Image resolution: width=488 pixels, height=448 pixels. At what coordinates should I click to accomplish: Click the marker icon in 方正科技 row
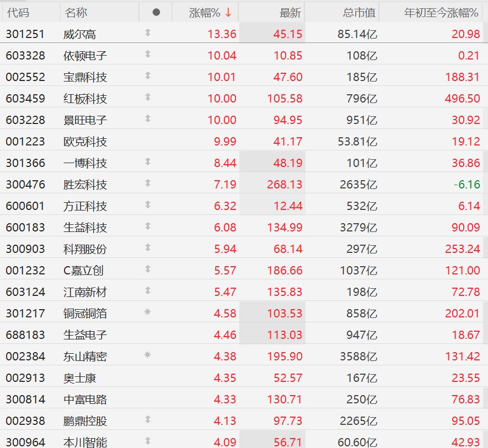tap(148, 204)
